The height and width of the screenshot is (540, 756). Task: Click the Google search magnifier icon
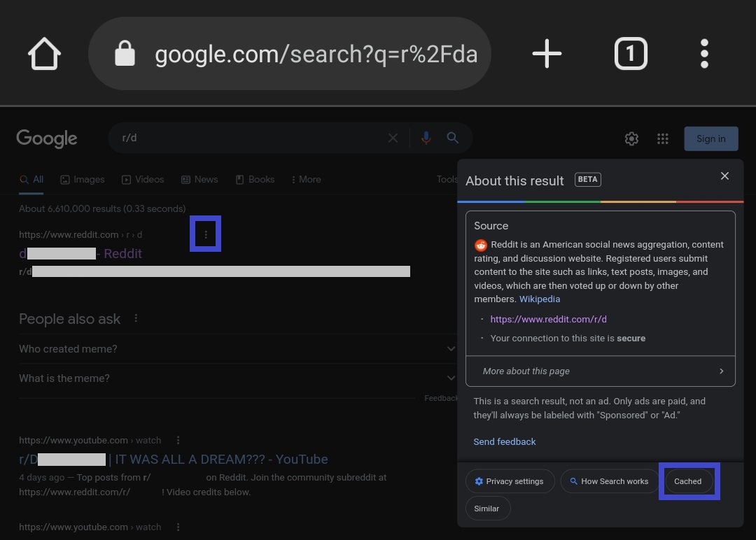[x=453, y=138]
